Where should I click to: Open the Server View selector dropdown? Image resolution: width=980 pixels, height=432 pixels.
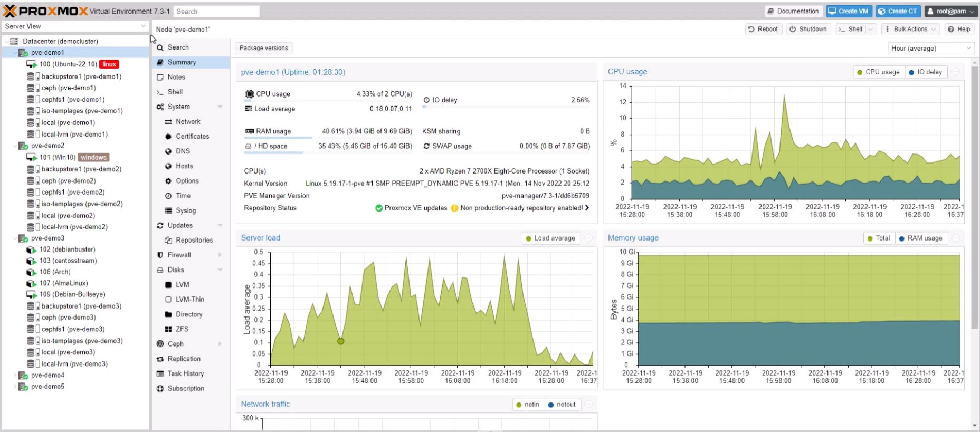coord(75,26)
